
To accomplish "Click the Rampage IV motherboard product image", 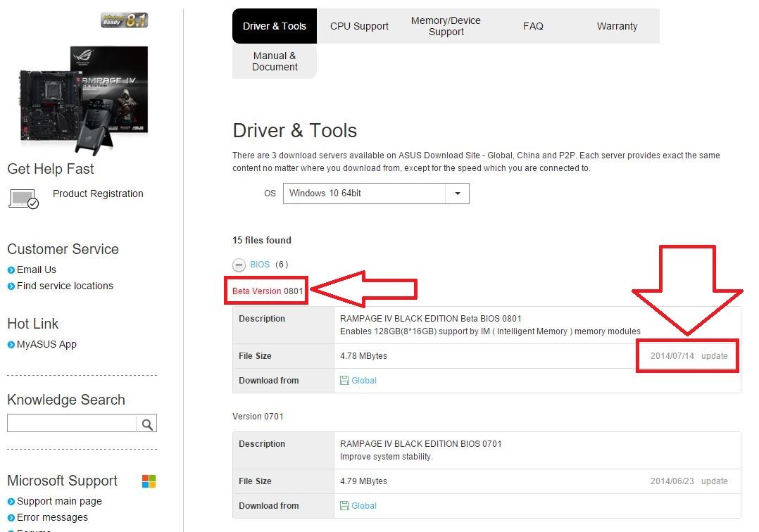I will [x=83, y=100].
